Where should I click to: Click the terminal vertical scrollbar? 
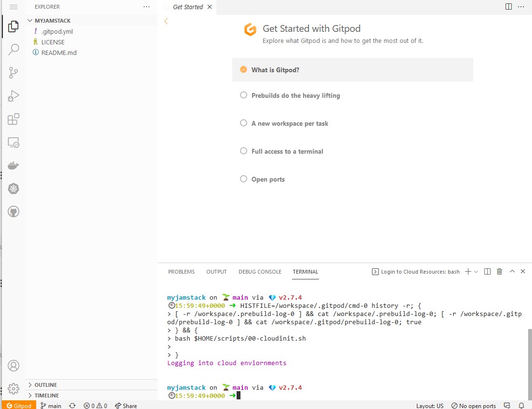(x=530, y=364)
